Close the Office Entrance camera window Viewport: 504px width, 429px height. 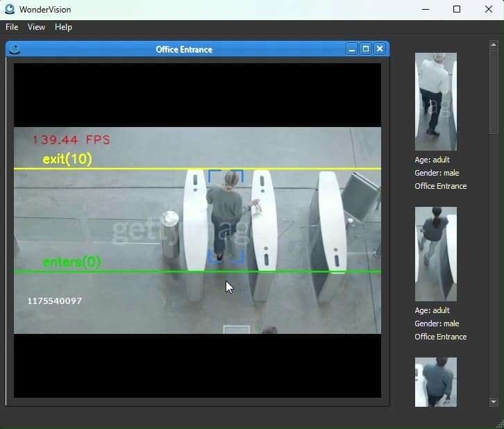point(380,49)
